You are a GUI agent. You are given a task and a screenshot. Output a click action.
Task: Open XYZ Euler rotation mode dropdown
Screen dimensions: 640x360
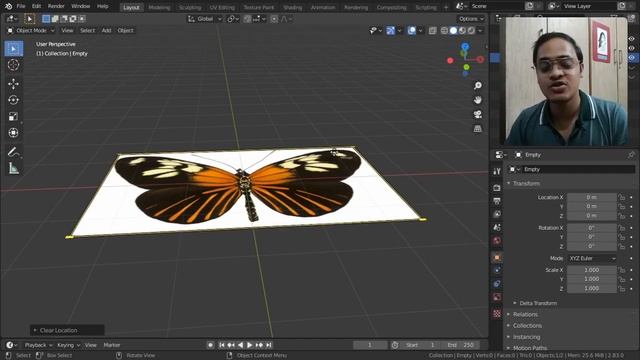tap(592, 258)
